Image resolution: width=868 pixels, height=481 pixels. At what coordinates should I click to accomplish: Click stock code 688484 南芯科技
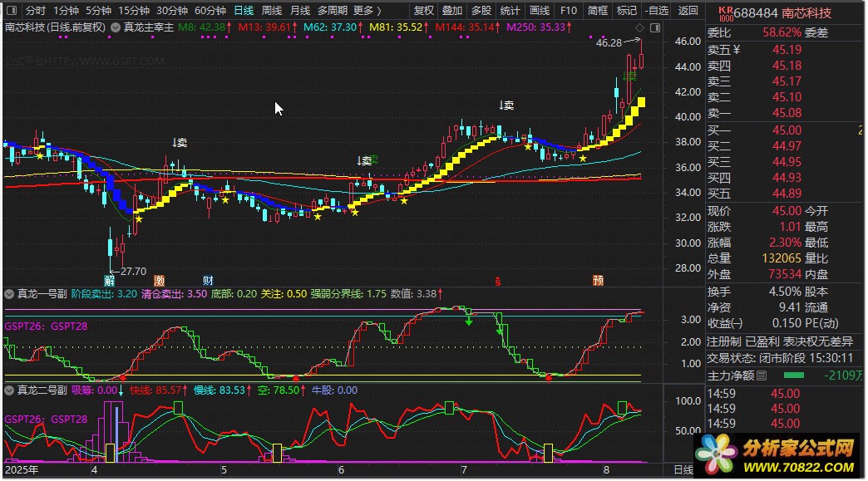click(782, 13)
